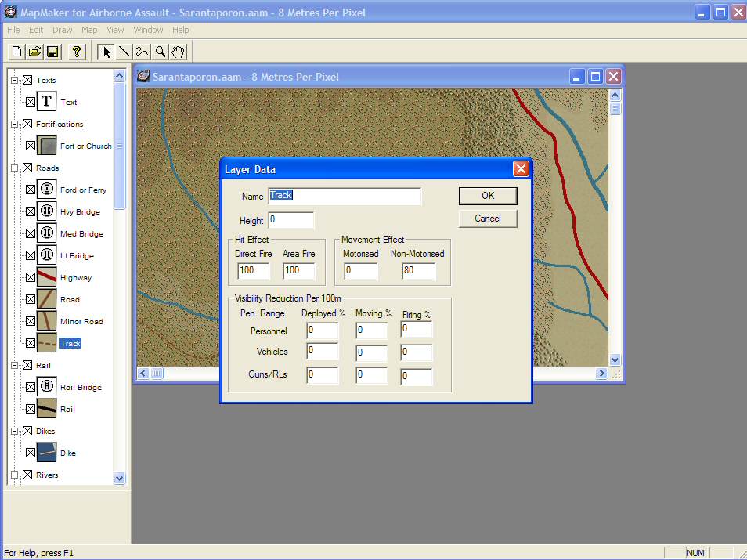Click the New file toolbar icon
The image size is (747, 560).
16,52
